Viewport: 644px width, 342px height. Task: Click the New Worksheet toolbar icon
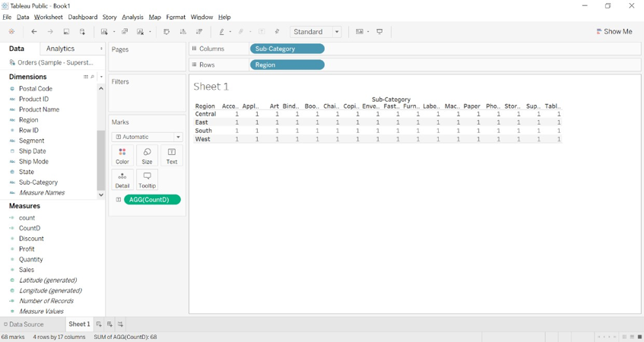(104, 32)
